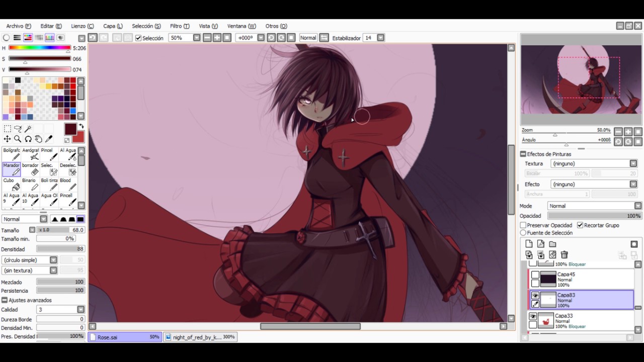Select the Boli tinta tool

[x=49, y=185]
